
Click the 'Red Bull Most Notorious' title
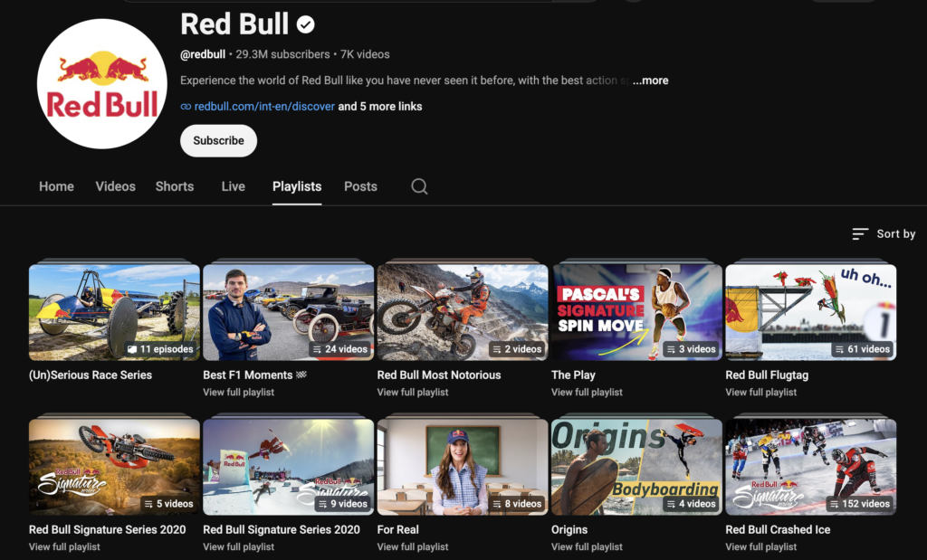[x=439, y=375]
